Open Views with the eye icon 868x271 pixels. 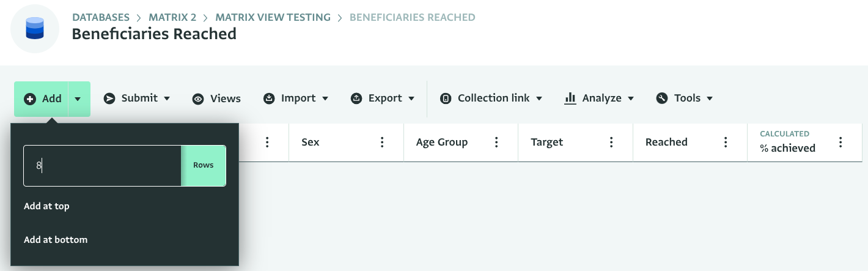[198, 99]
